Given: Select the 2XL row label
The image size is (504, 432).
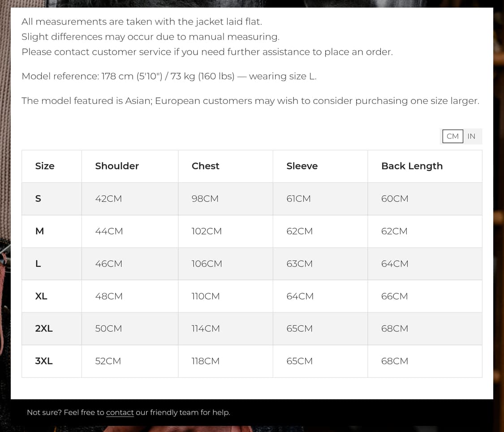Looking at the screenshot, I should pos(44,328).
